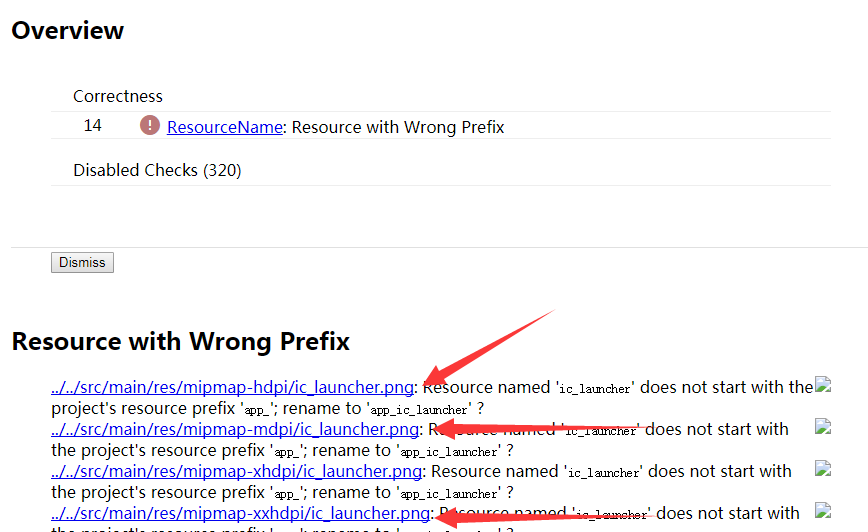The image size is (868, 532).
Task: Click the Resource with Wrong Prefix section heading
Action: (x=180, y=342)
